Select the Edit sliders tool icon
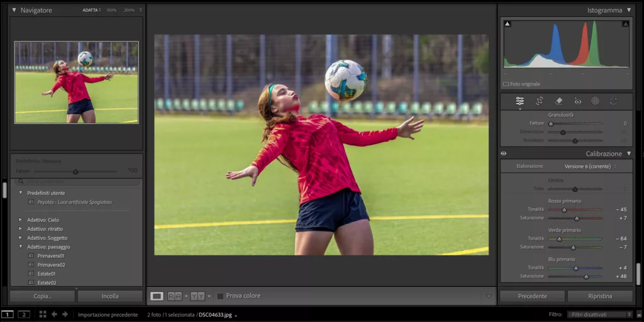 pyautogui.click(x=520, y=101)
